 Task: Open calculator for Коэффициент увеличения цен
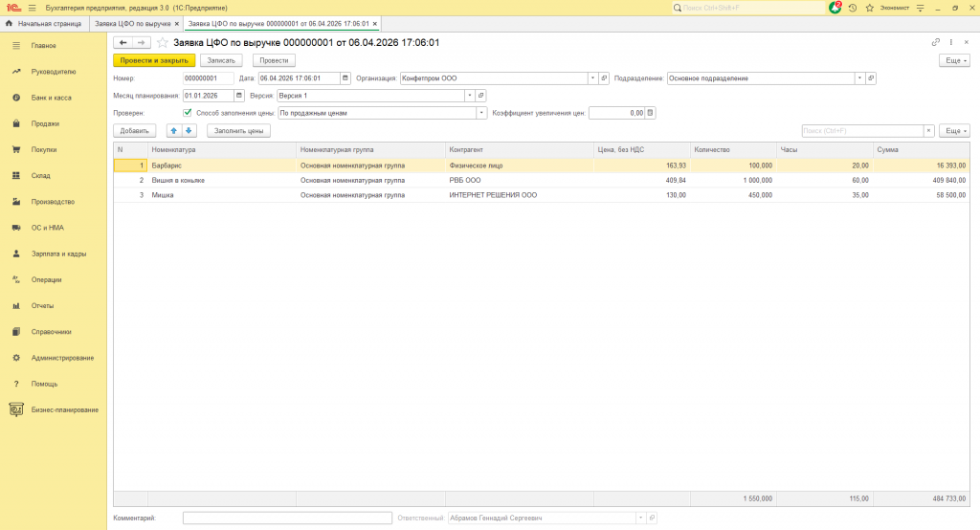click(x=650, y=113)
